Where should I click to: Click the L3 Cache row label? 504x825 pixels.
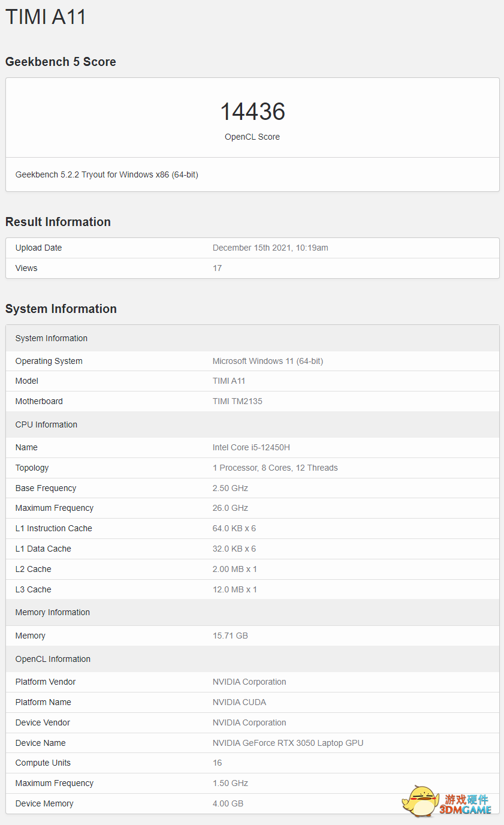(x=34, y=589)
